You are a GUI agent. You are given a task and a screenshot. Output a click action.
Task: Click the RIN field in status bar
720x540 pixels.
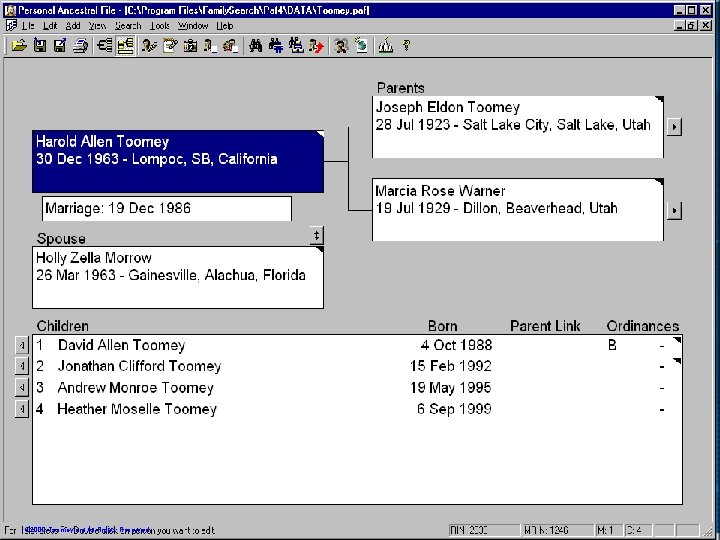tap(484, 530)
